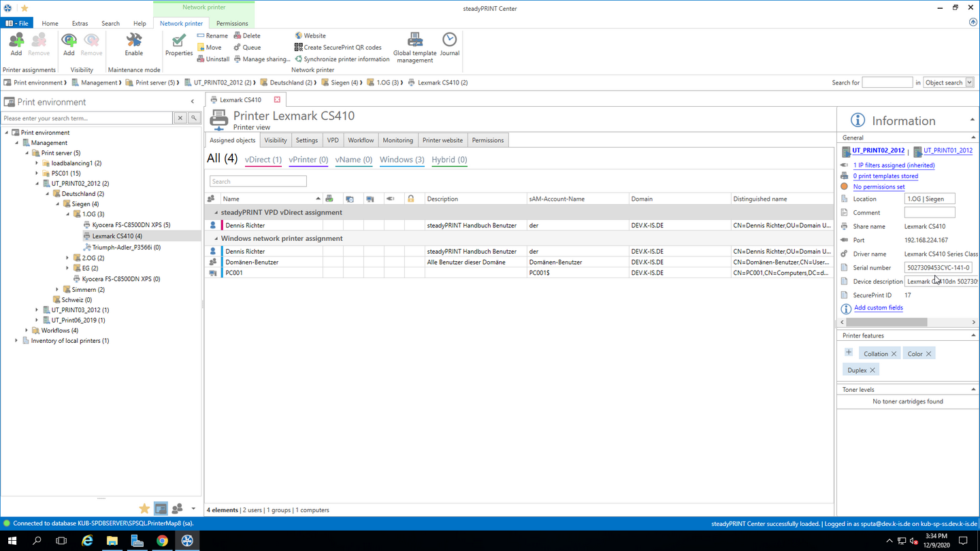The width and height of the screenshot is (980, 551).
Task: Filter list by vDirect (1)
Action: tap(263, 160)
